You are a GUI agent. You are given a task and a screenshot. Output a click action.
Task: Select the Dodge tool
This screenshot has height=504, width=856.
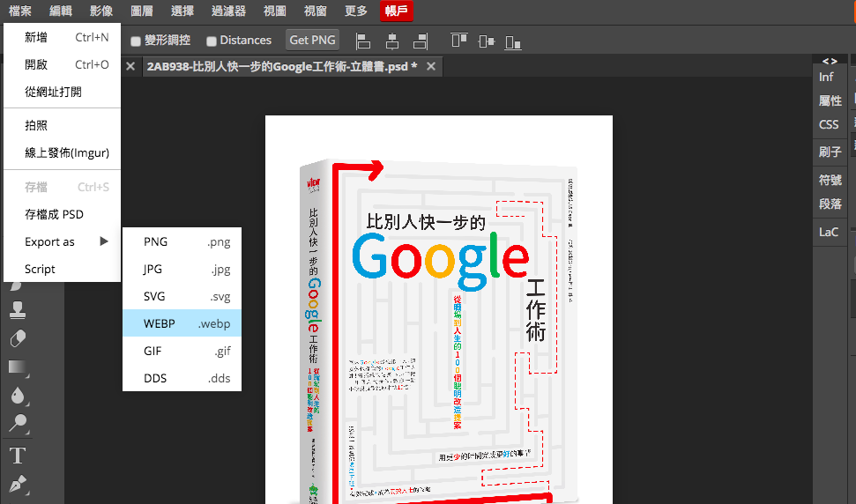pyautogui.click(x=17, y=423)
